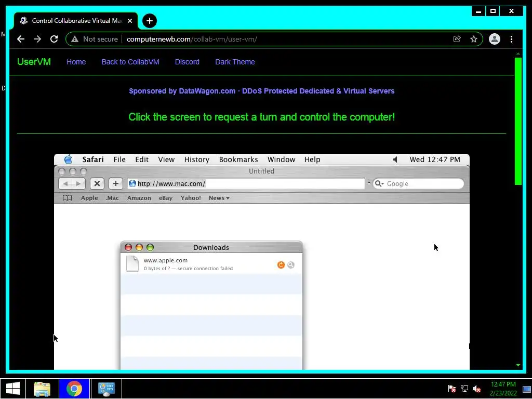Open Safari's bookmarks book icon
Image resolution: width=532 pixels, height=399 pixels.
pos(67,198)
